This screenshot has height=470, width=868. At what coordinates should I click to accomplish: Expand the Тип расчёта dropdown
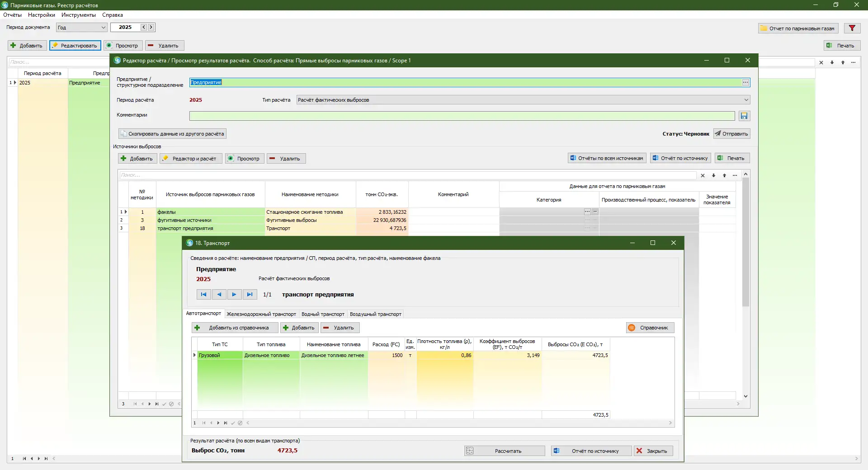coord(746,100)
